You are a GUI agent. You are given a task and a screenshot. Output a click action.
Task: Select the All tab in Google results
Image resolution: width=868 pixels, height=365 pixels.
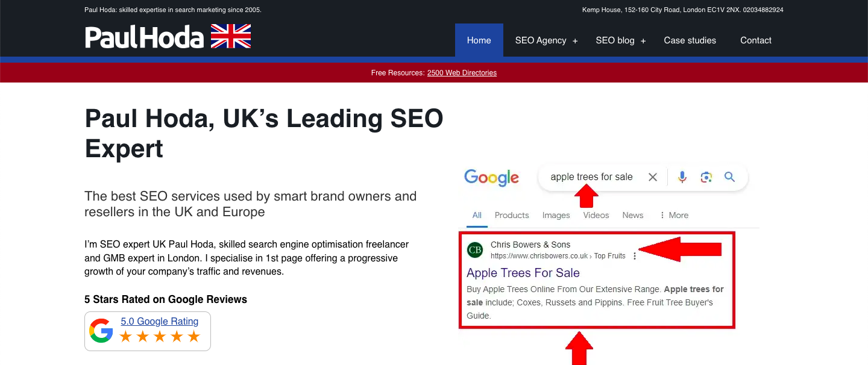coord(477,215)
